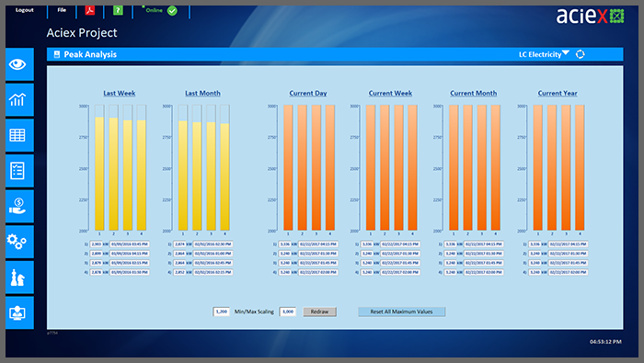
Task: Open the cost hand-with-dollar sidebar icon
Action: click(17, 206)
